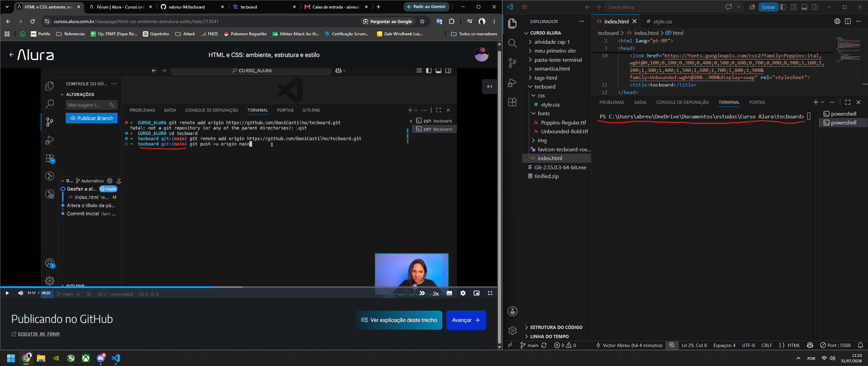Image resolution: width=868 pixels, height=366 pixels.
Task: Open the Windows Start menu
Action: coord(11,358)
